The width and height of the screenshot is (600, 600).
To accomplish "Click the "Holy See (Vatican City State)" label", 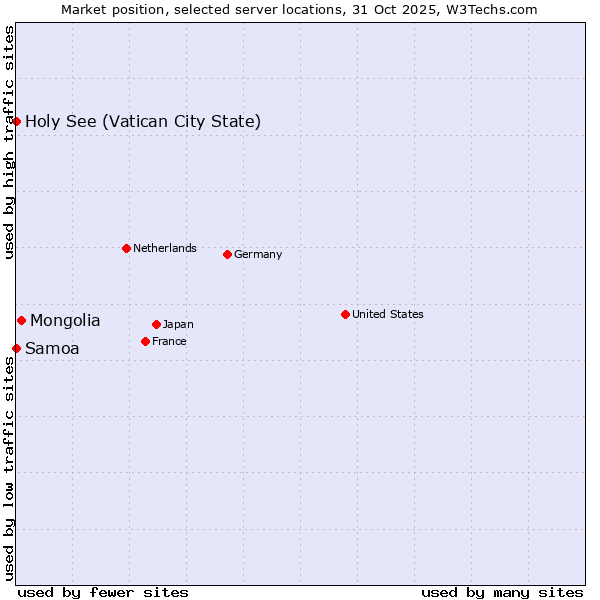I will coord(143,122).
